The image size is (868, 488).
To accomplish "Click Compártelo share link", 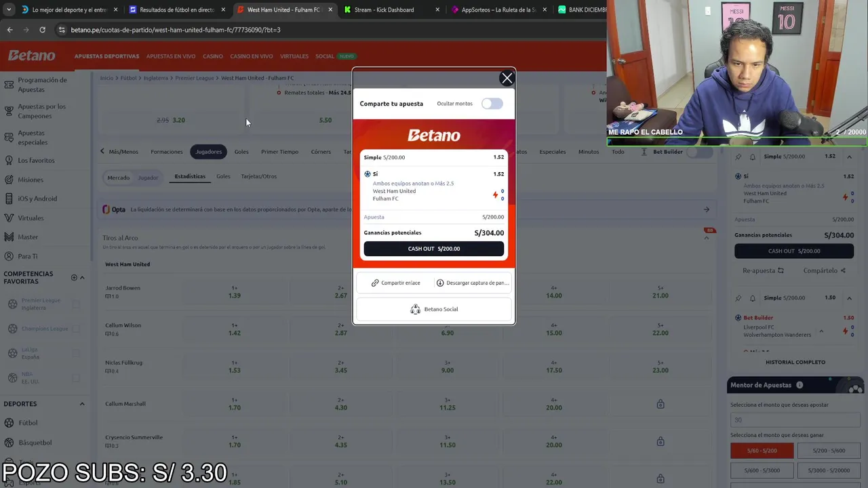I will click(x=824, y=270).
